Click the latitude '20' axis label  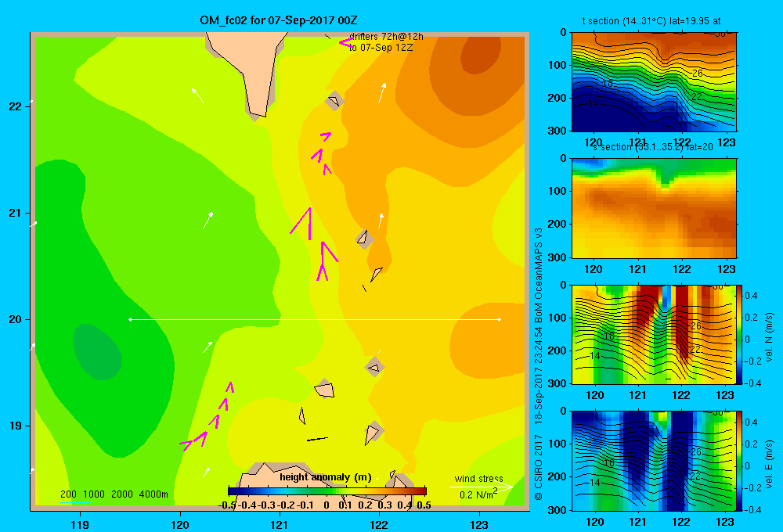pyautogui.click(x=16, y=319)
